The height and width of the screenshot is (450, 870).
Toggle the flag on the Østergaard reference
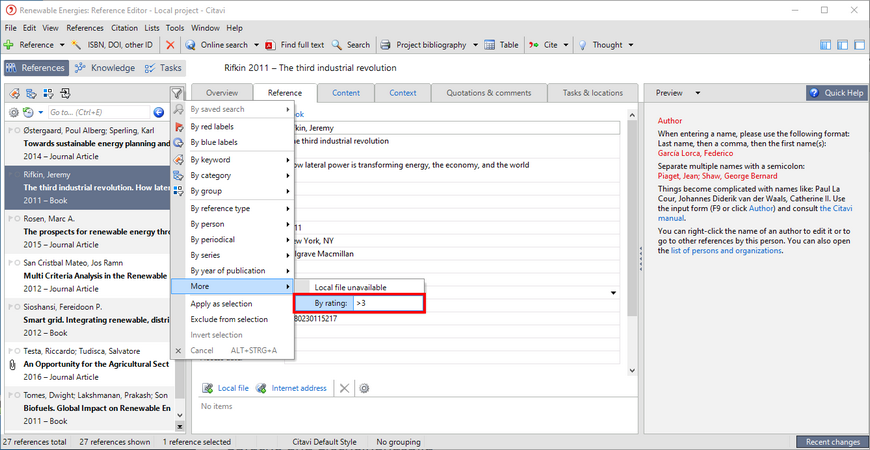[x=11, y=130]
